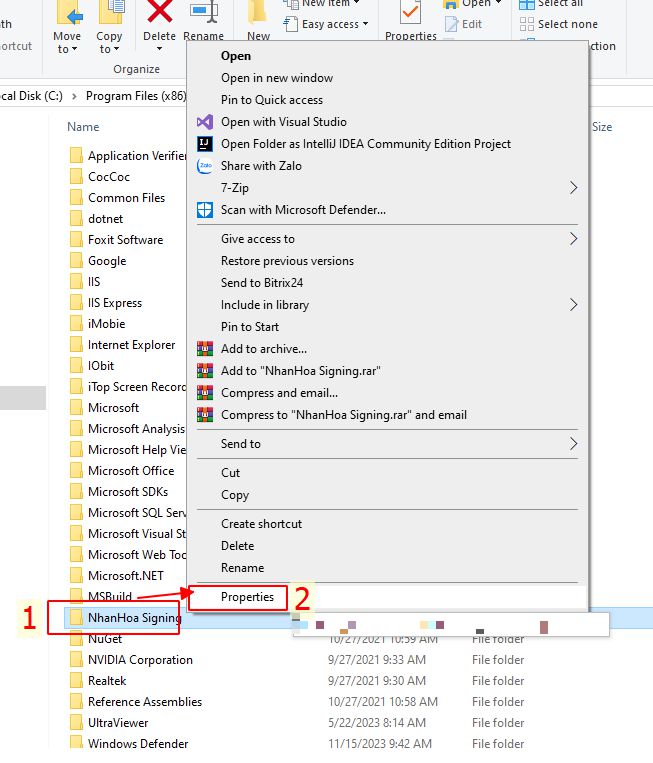Click Program Files (x86) in address bar
Screen dimensions: 653x763
pos(136,95)
